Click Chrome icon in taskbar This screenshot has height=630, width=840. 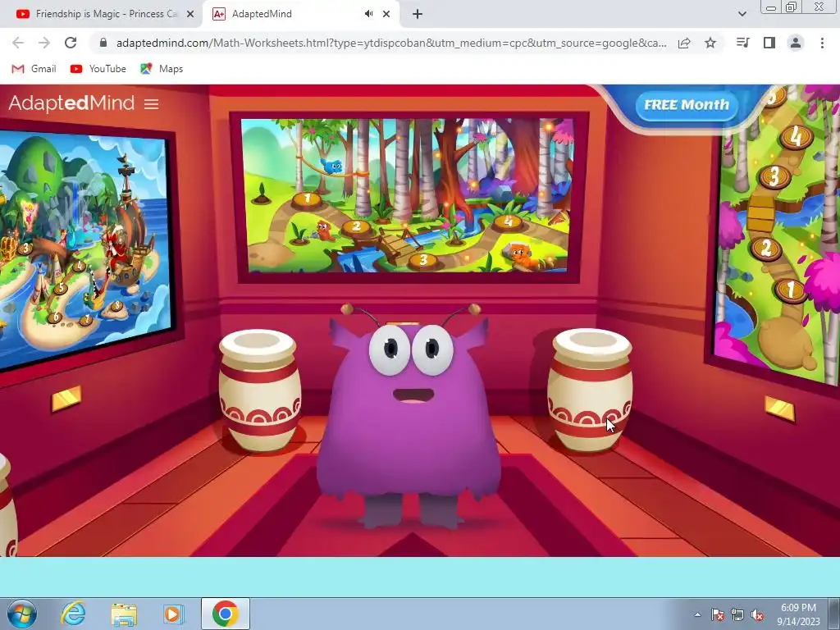[226, 614]
